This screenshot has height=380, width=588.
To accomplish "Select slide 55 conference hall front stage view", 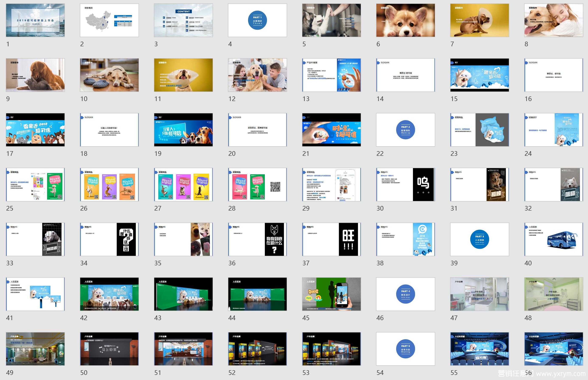I will 480,349.
